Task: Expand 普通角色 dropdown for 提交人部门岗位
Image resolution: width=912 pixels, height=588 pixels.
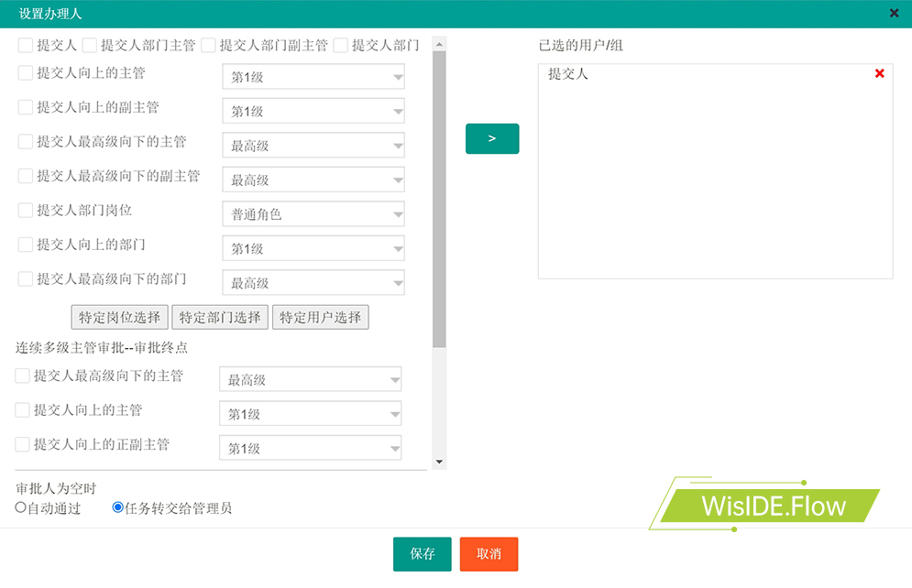Action: [x=313, y=214]
